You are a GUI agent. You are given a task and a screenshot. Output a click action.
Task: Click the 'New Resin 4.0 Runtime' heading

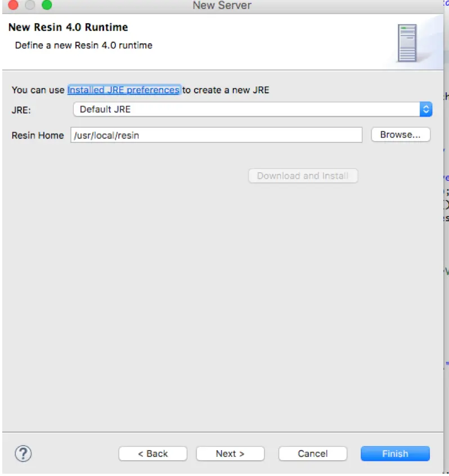68,27
